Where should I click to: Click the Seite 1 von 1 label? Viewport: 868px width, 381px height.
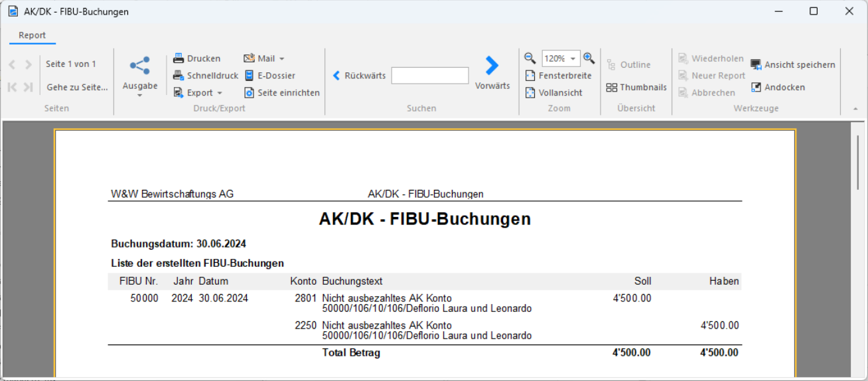[71, 64]
